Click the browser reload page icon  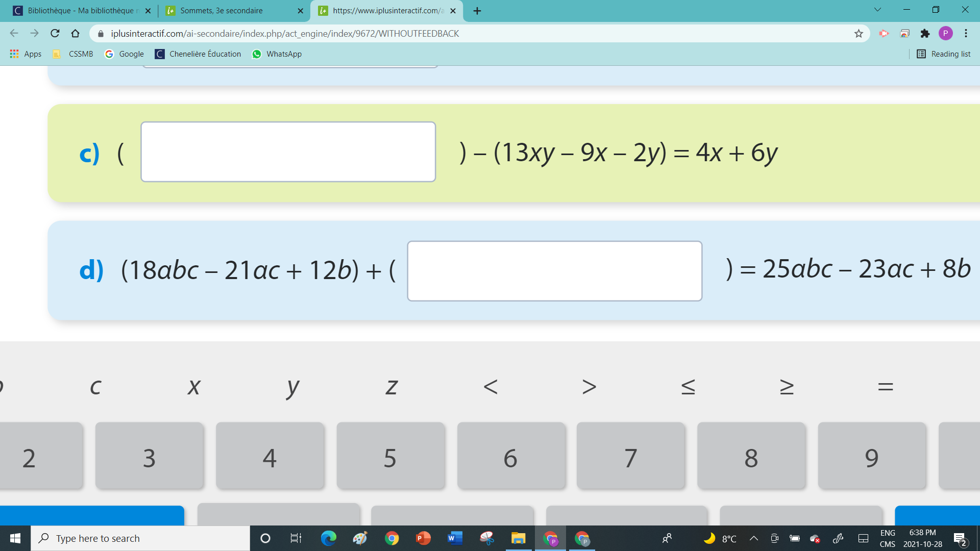click(x=55, y=34)
